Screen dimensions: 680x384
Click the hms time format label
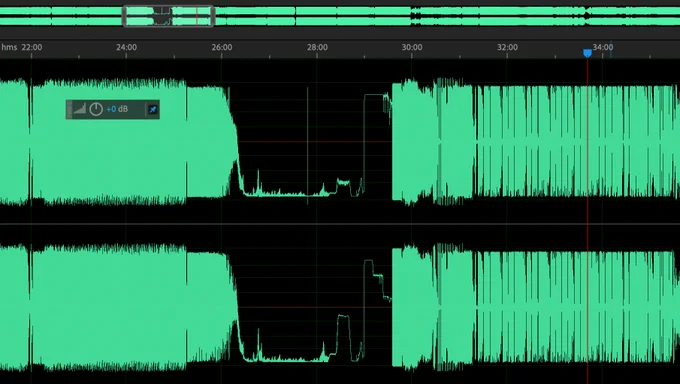9,47
